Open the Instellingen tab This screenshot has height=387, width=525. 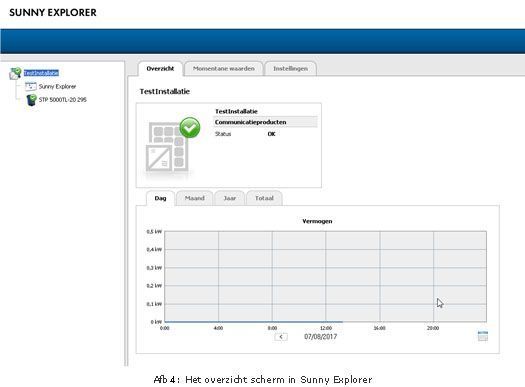click(x=290, y=69)
